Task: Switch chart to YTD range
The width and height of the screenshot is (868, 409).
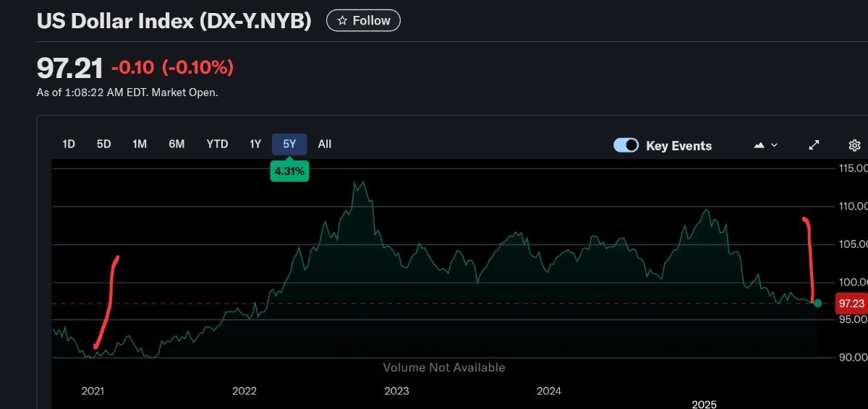Action: tap(217, 144)
